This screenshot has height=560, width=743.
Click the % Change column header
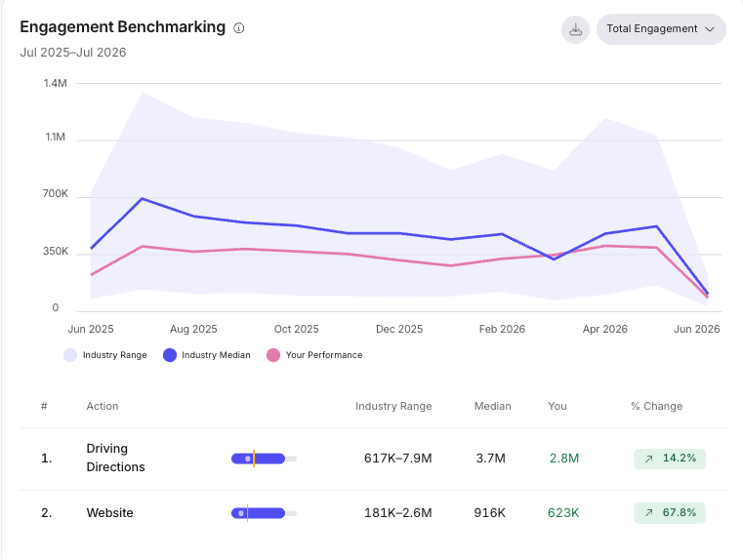tap(657, 406)
